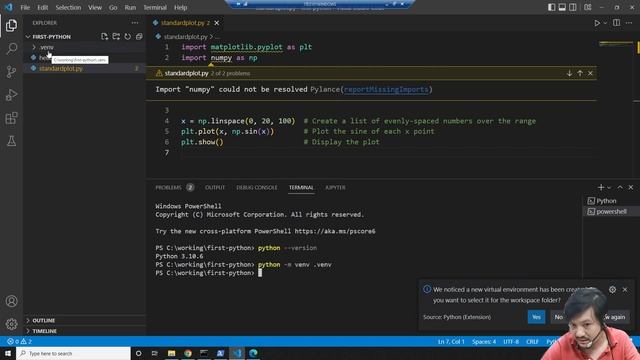This screenshot has height=360, width=640.
Task: Click 'Ln 7, Col 1' in status bar
Action: click(x=451, y=341)
